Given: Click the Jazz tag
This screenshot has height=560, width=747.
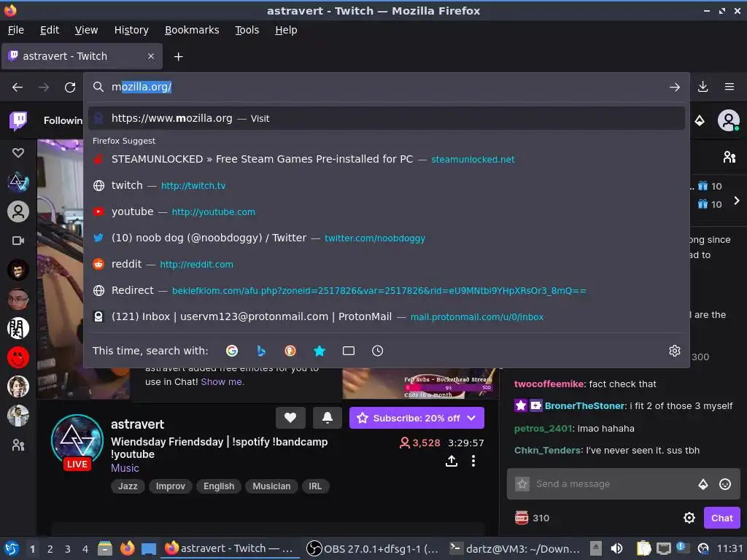Looking at the screenshot, I should tap(128, 486).
